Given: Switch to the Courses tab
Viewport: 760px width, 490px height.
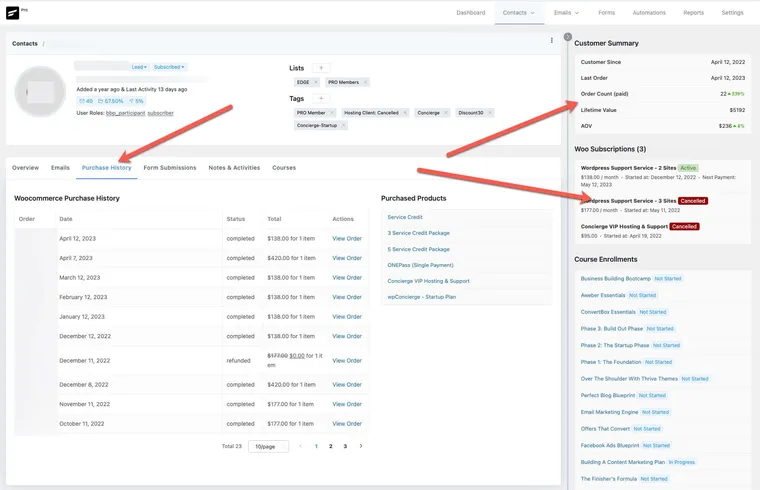Looking at the screenshot, I should click(x=284, y=168).
